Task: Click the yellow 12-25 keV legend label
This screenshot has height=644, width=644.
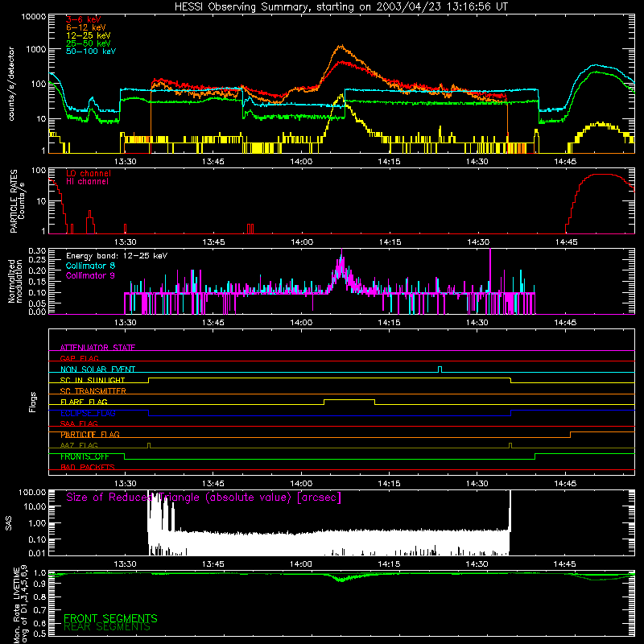Action: point(89,35)
